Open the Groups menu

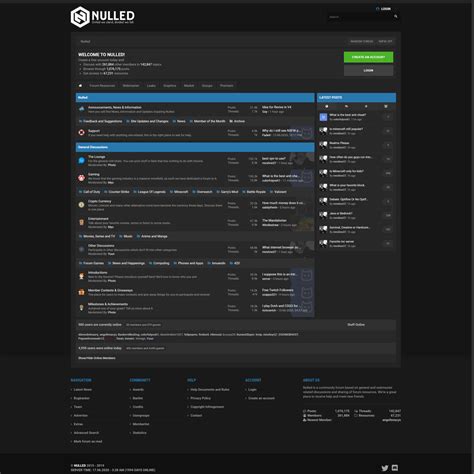pyautogui.click(x=207, y=86)
